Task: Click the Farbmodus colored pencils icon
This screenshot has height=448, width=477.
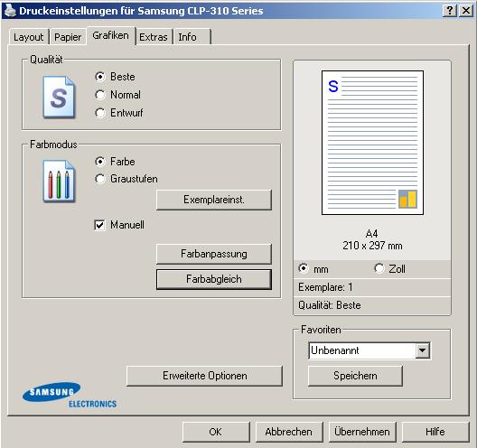Action: point(59,182)
